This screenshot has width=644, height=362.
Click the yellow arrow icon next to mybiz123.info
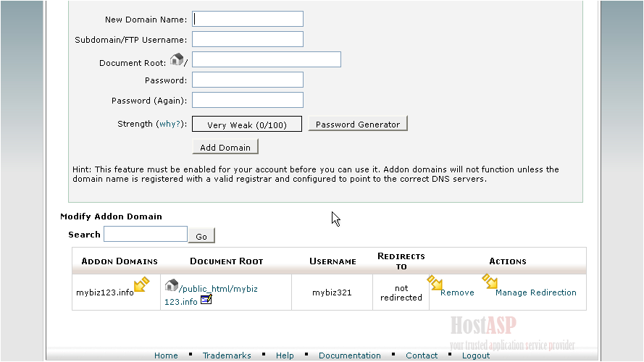pos(141,285)
